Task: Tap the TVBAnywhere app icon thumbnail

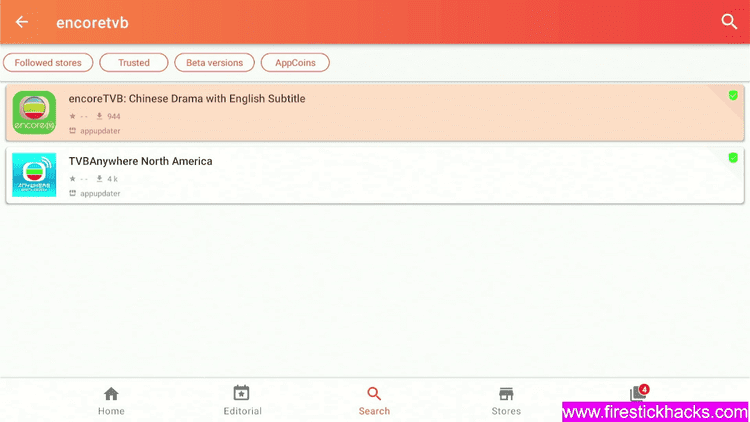Action: pos(34,175)
